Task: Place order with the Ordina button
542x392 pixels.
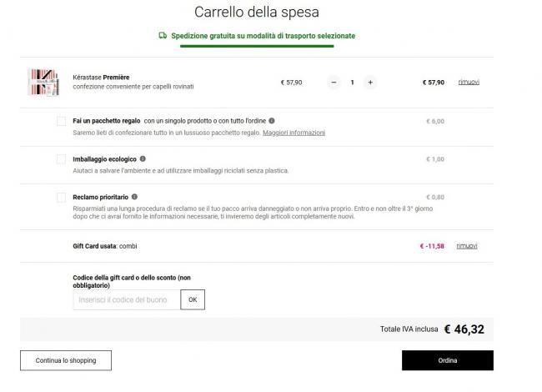Action: [448, 360]
